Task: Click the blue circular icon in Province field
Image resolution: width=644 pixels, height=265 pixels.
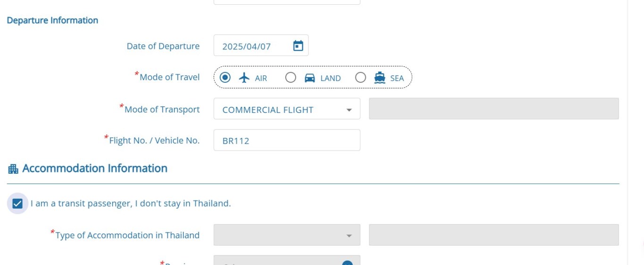Action: (x=347, y=263)
